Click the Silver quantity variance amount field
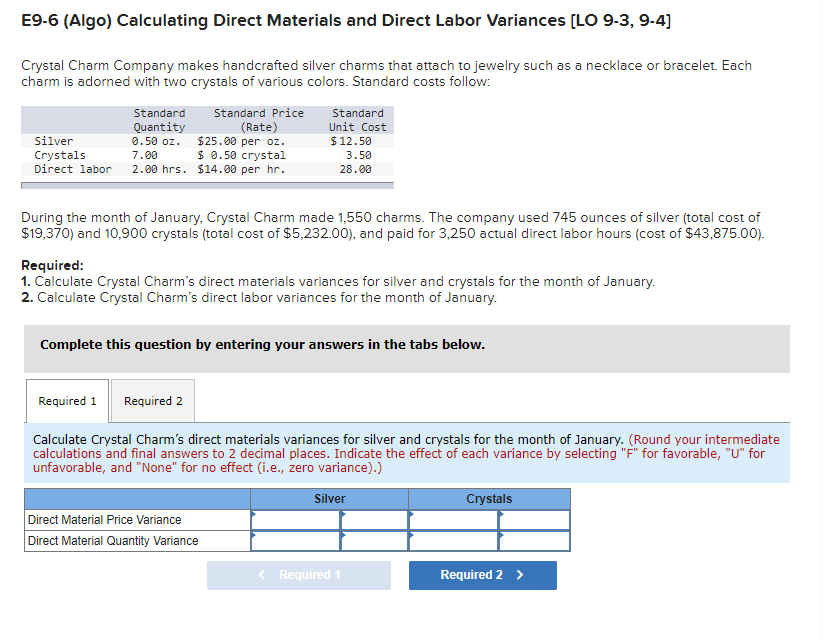Viewport: 823px width, 638px height. (x=293, y=541)
